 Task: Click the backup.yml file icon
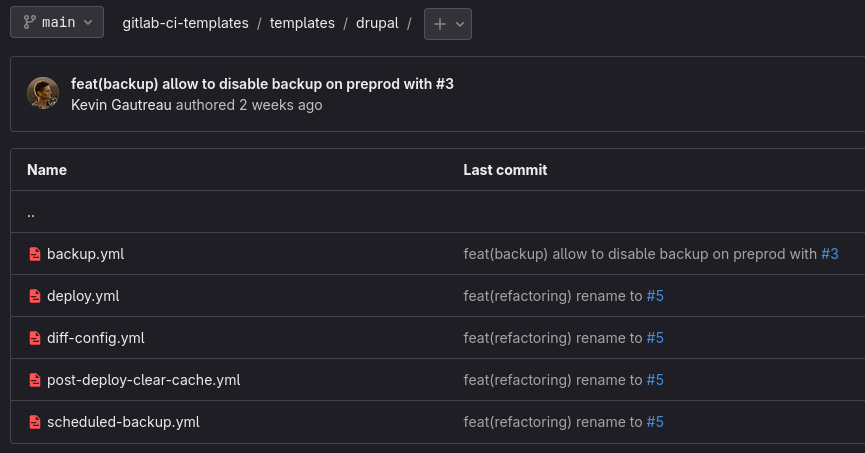35,254
